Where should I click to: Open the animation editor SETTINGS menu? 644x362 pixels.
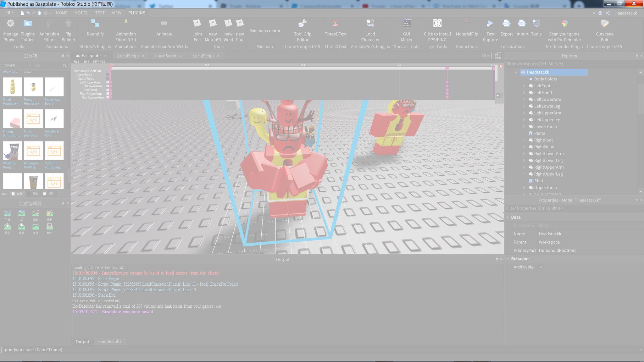point(99,62)
